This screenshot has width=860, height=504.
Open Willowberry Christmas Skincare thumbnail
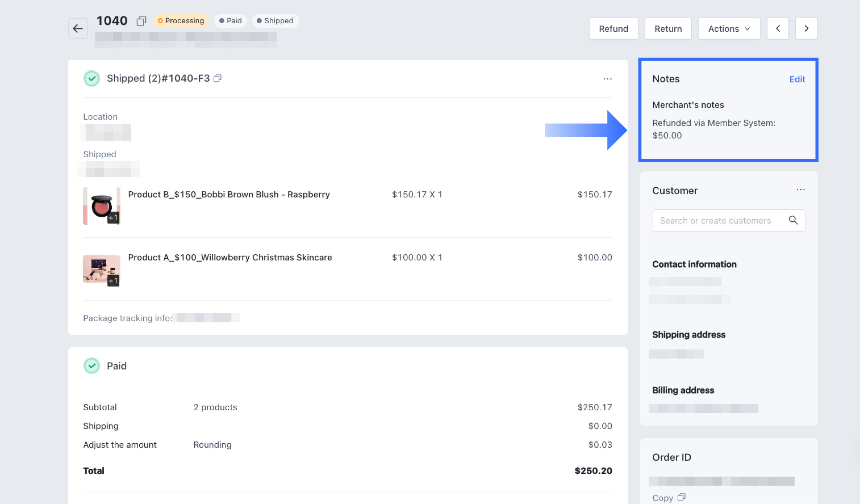102,270
